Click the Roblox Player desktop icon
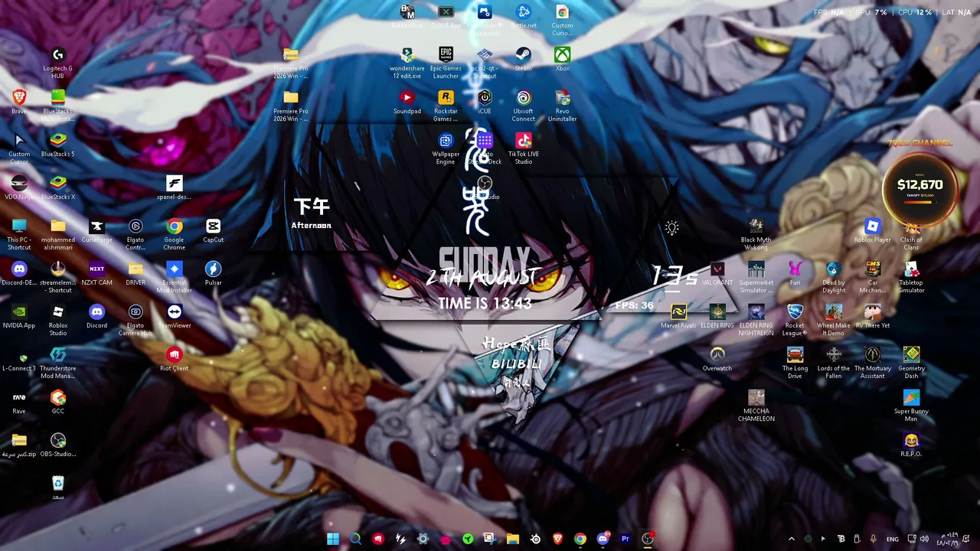Image resolution: width=980 pixels, height=551 pixels. (873, 230)
